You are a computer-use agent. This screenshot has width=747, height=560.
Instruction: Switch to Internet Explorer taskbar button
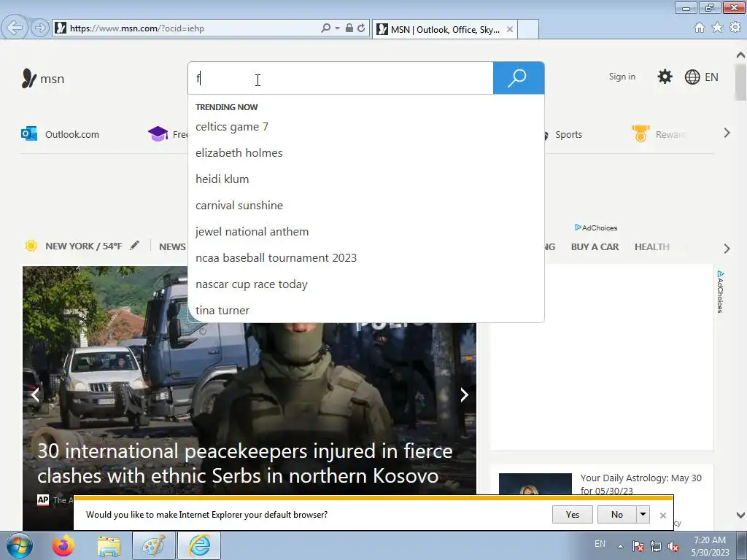click(199, 545)
